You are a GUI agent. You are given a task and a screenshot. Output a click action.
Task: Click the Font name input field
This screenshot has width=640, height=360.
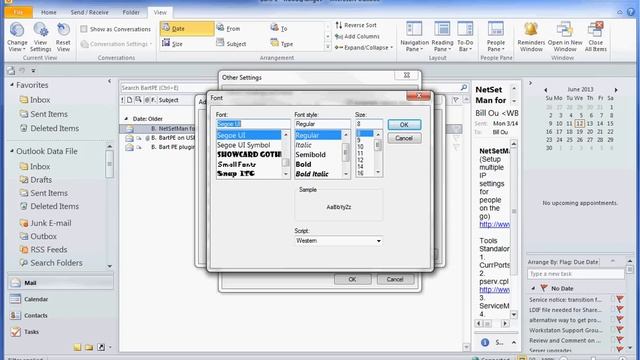pos(253,124)
